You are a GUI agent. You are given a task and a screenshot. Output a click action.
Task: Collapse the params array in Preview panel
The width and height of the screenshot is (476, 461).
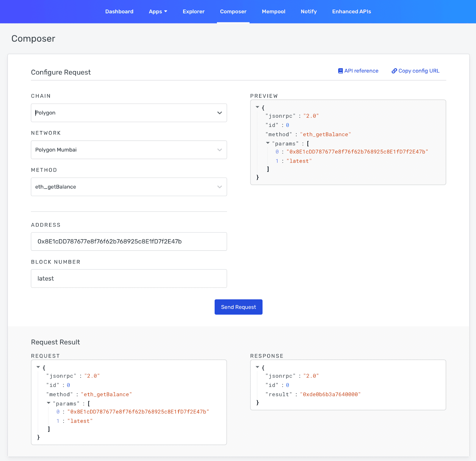click(x=268, y=143)
